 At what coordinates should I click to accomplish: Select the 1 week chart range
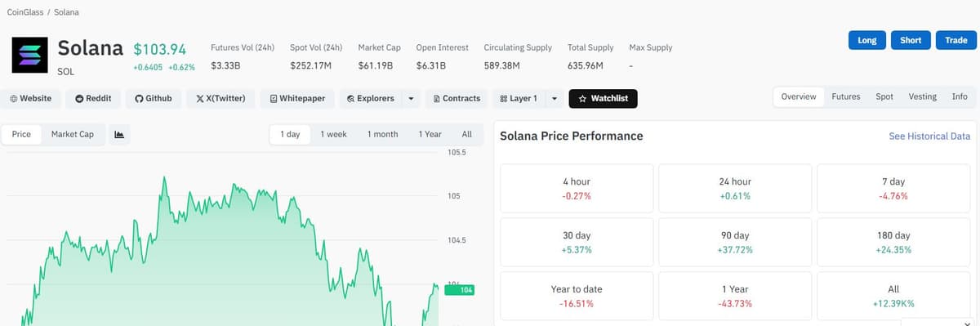(x=333, y=134)
